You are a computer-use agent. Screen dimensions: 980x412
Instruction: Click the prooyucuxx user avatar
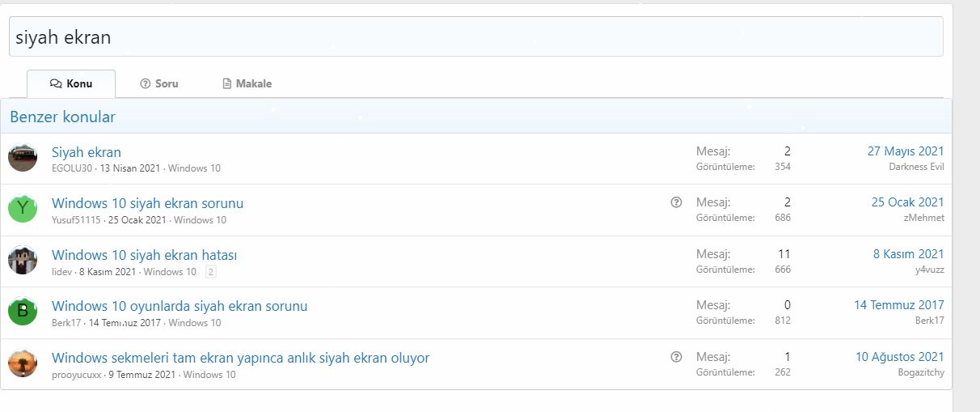(x=23, y=363)
